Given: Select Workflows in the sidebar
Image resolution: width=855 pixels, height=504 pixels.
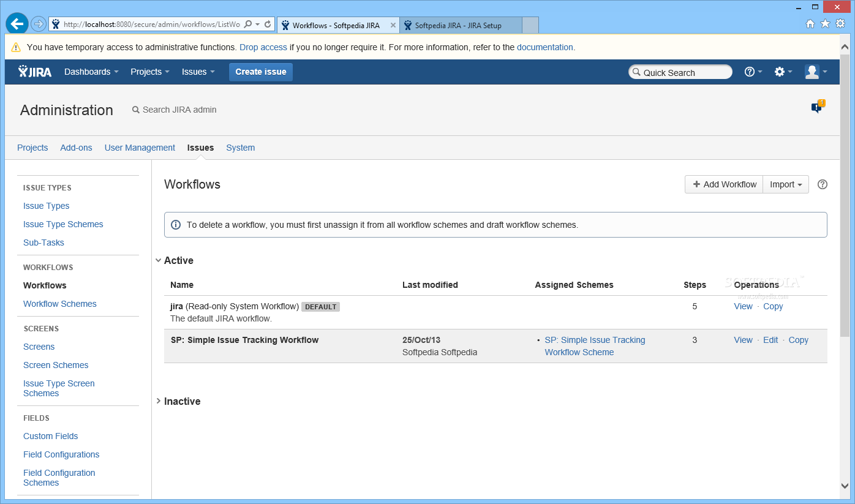Looking at the screenshot, I should 45,285.
